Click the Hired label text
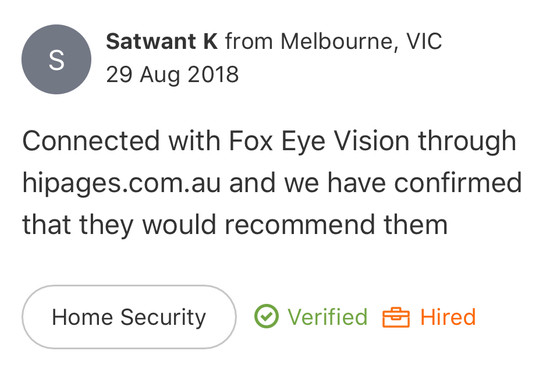The width and height of the screenshot is (550, 372). tap(448, 317)
